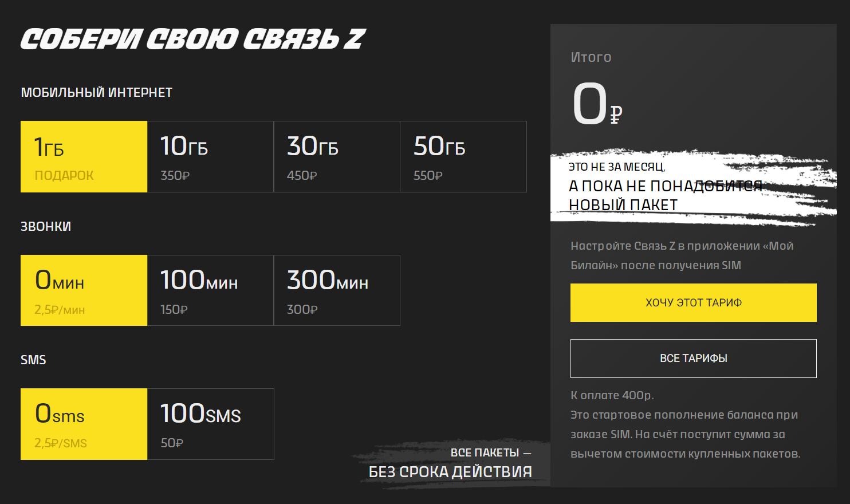Click the "Итого" label

tap(591, 57)
